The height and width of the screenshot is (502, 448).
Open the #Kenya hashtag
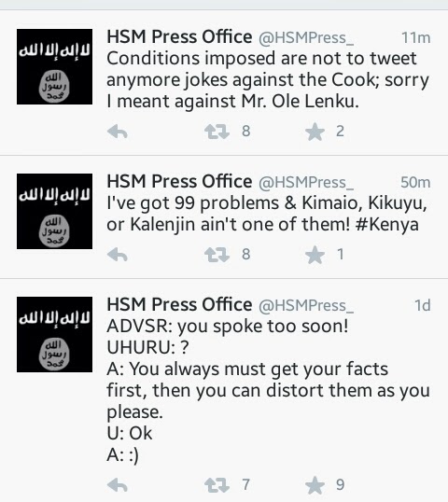(386, 225)
